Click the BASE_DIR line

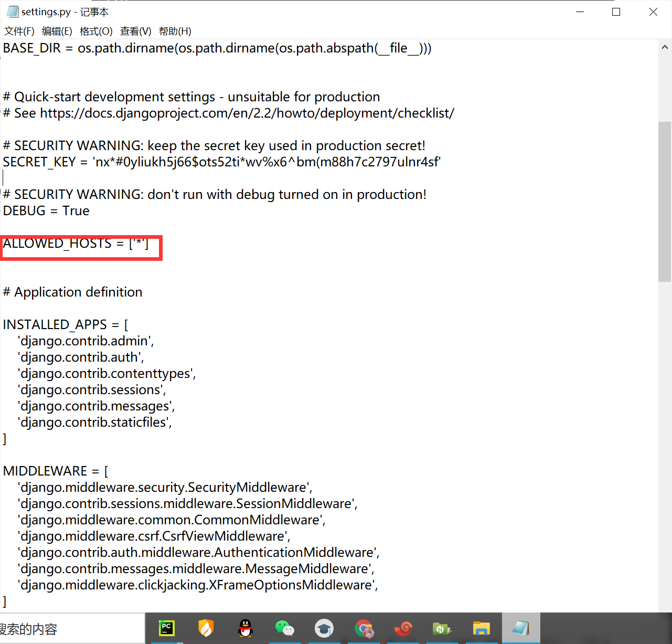[217, 48]
